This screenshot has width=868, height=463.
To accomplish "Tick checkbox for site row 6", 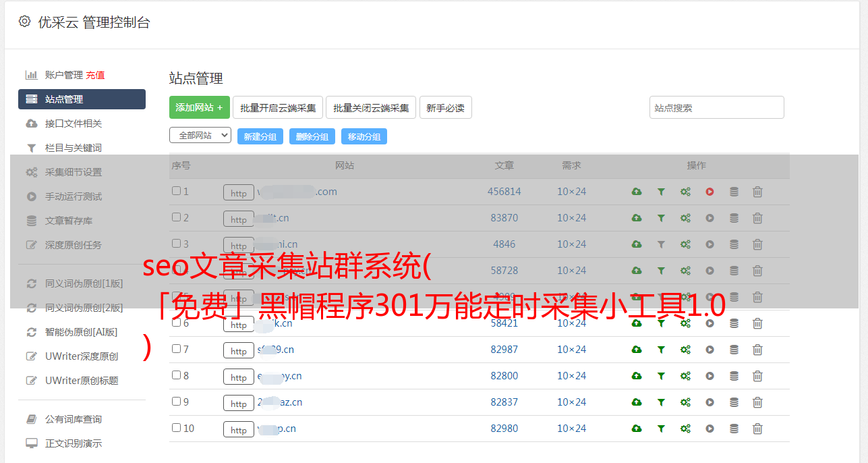I will pyautogui.click(x=176, y=323).
